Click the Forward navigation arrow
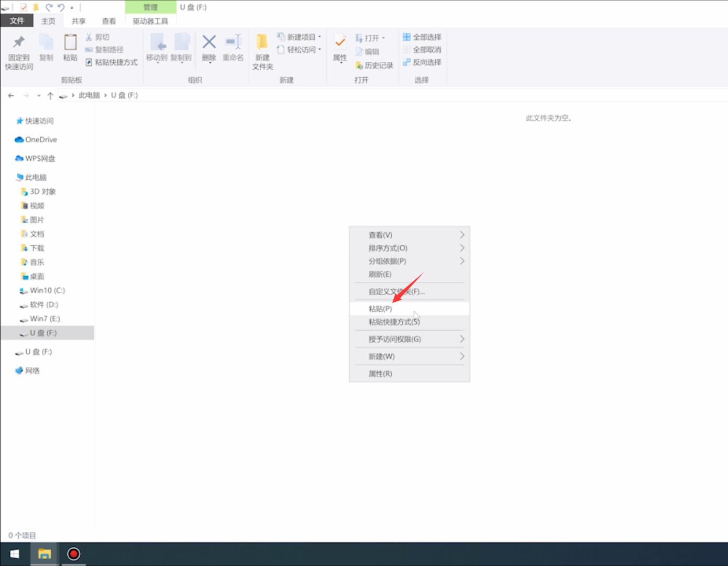This screenshot has width=728, height=566. point(26,95)
